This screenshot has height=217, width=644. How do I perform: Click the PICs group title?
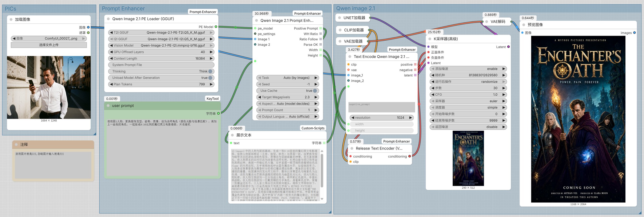click(11, 9)
